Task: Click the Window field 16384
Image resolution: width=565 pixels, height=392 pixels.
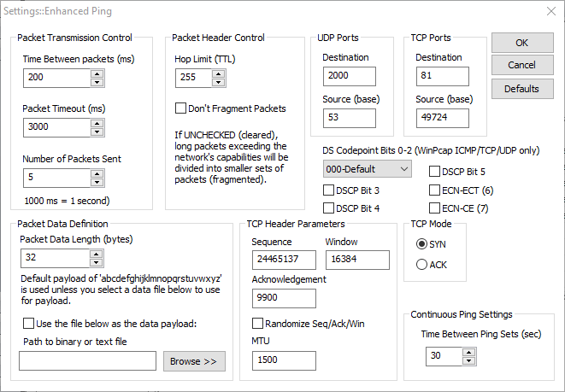Action: 357,260
